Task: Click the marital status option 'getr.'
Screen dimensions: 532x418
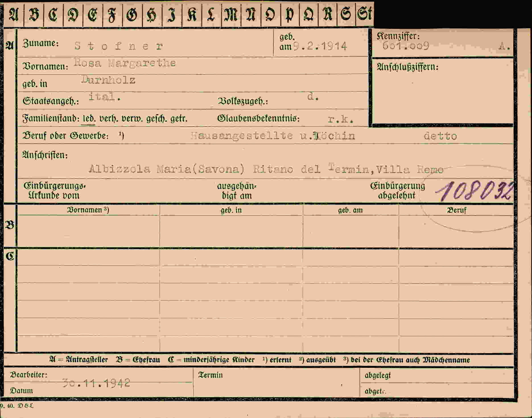Action: click(179, 119)
